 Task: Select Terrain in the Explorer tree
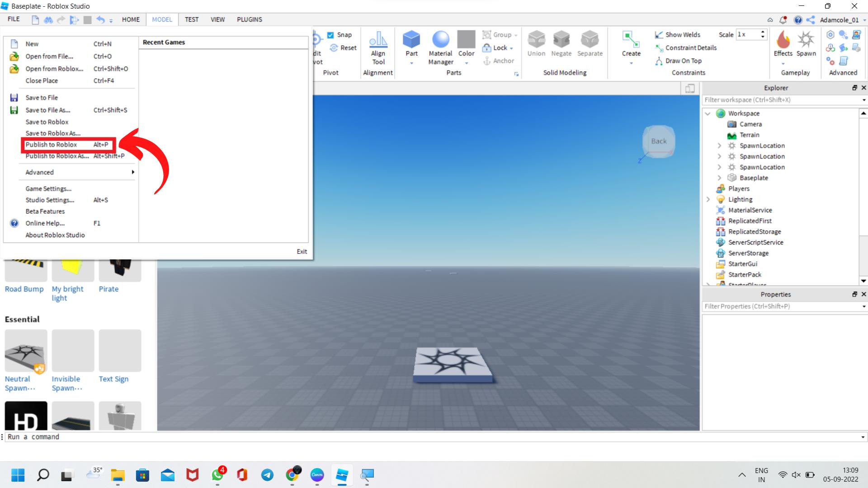(x=749, y=135)
